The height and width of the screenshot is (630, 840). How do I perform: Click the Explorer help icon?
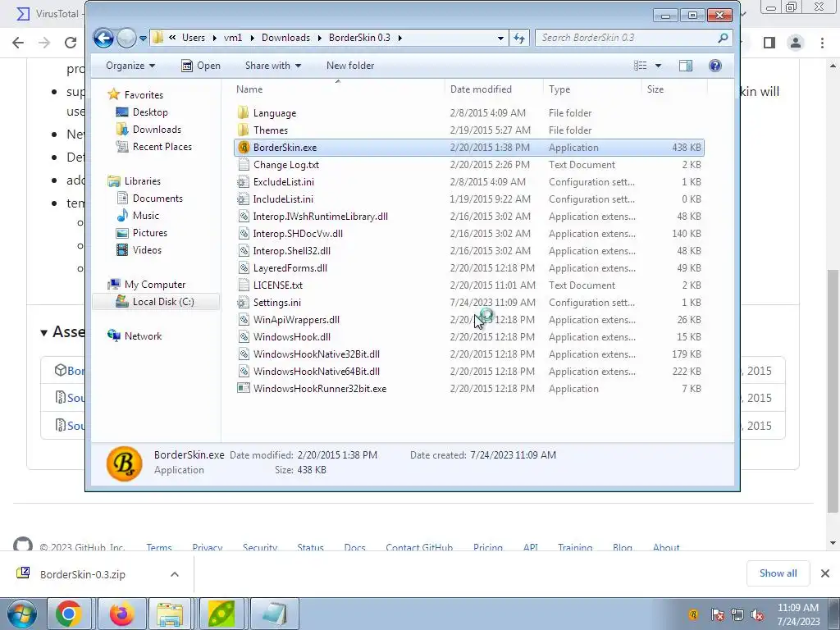715,66
